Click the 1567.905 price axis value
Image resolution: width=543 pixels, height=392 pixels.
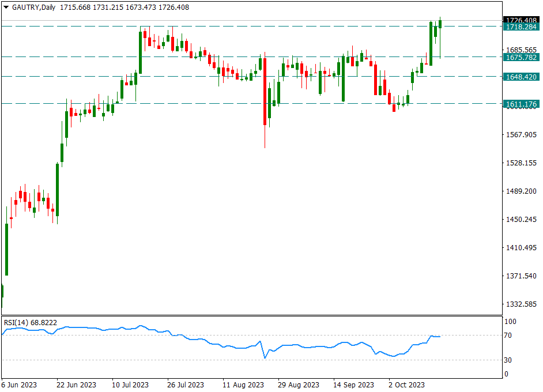click(x=521, y=135)
